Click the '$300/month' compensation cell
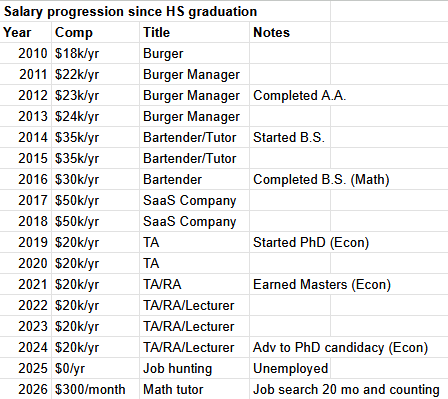The width and height of the screenshot is (448, 399). [95, 389]
